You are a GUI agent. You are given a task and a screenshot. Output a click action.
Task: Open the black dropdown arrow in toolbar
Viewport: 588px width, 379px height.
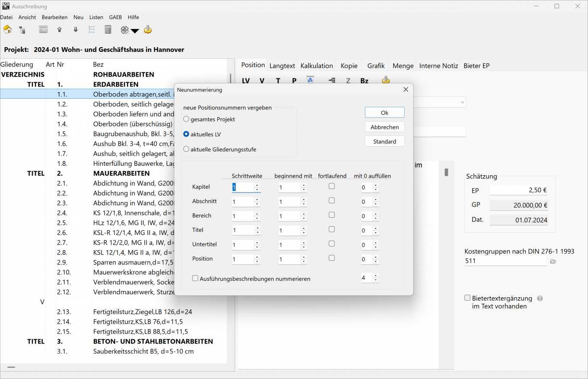click(x=135, y=31)
